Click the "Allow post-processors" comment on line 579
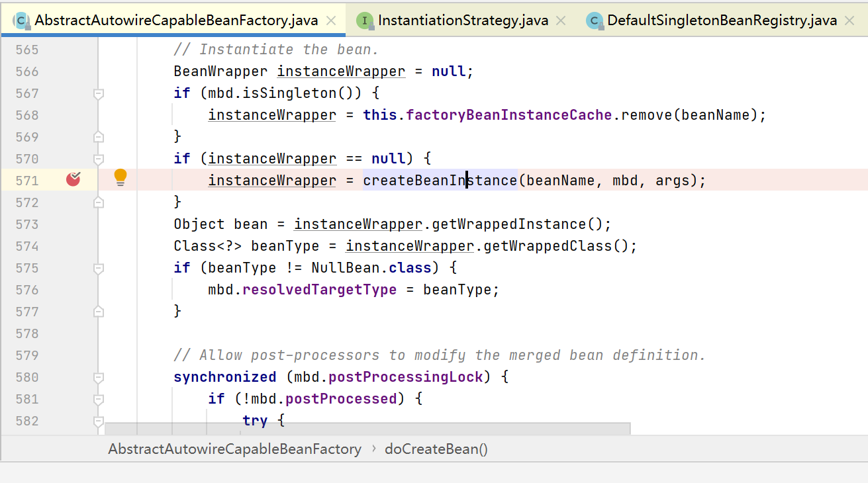This screenshot has width=868, height=483. [440, 355]
